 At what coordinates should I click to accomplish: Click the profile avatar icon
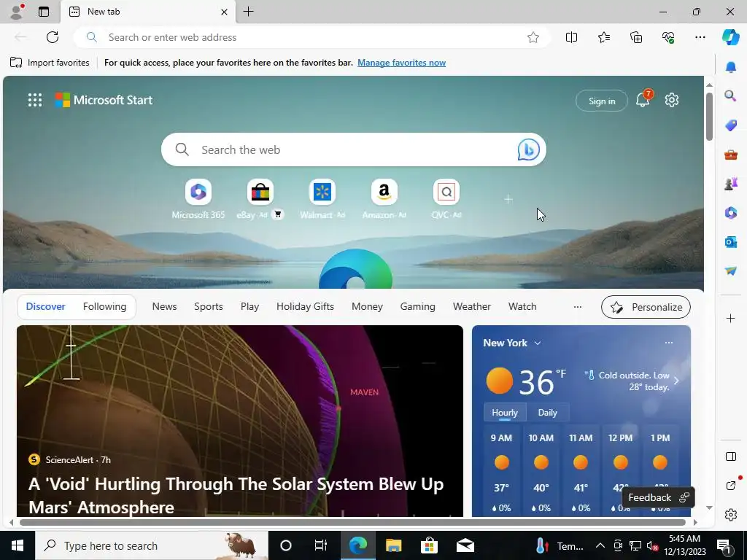click(17, 12)
